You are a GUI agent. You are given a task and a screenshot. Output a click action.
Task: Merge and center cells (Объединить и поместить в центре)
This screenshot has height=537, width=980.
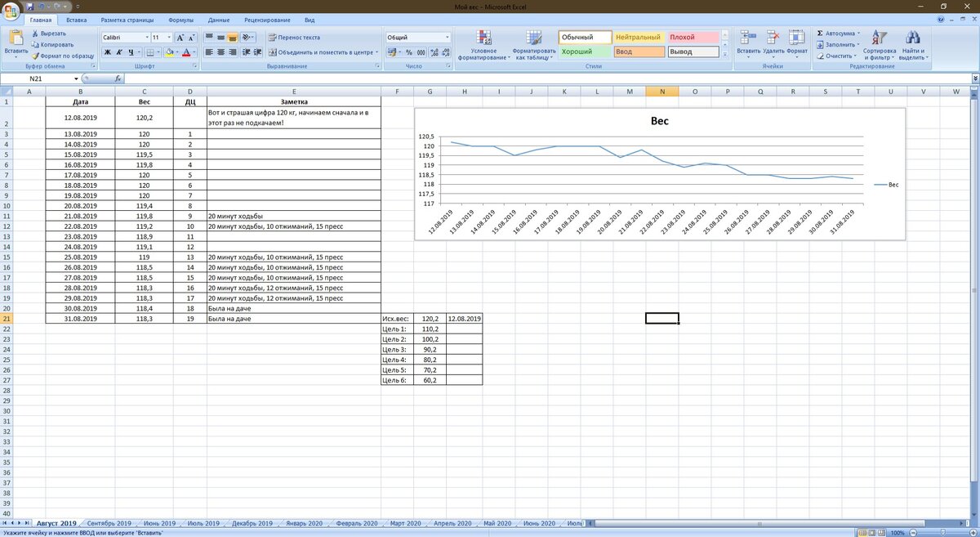tap(323, 52)
